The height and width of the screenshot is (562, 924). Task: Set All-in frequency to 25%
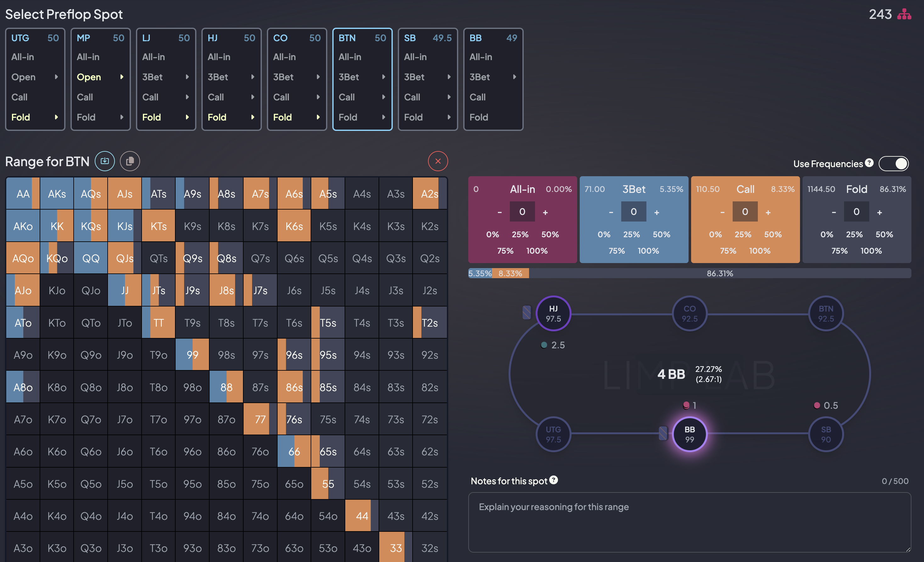click(520, 234)
